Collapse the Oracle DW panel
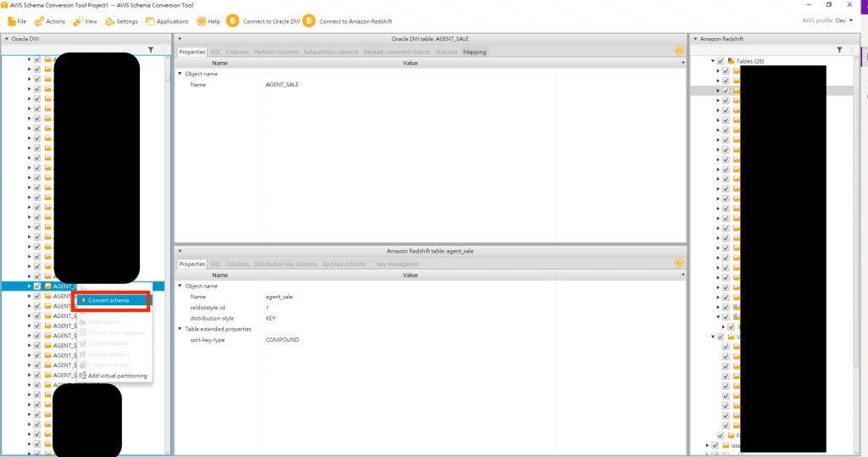868x457 pixels. (7, 39)
